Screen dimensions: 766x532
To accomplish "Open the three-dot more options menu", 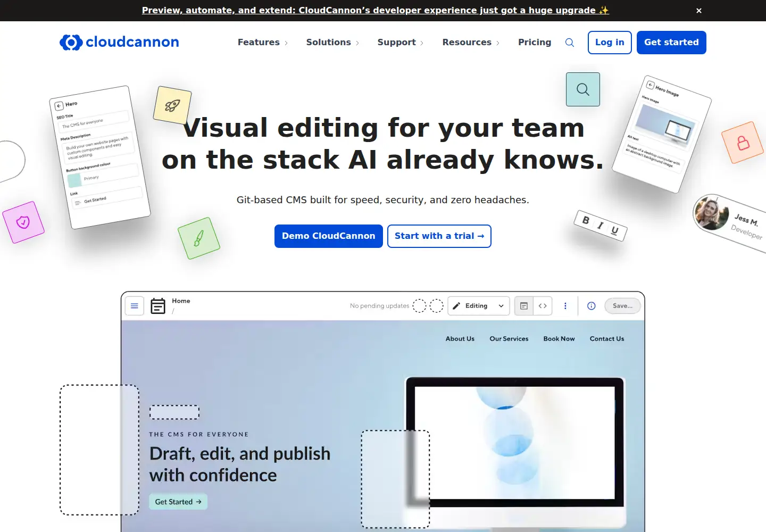I will [565, 306].
